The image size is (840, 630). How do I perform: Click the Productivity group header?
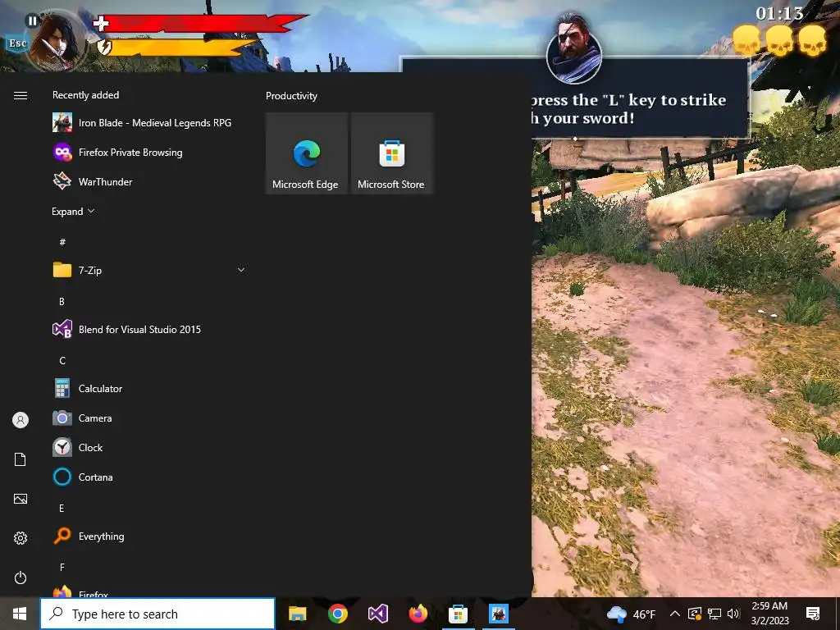(x=291, y=96)
